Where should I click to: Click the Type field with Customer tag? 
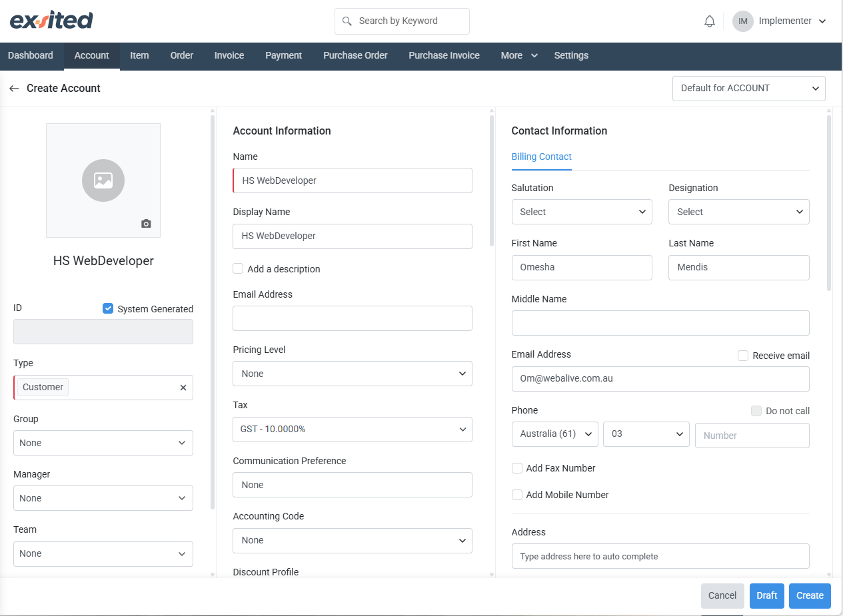(x=103, y=388)
